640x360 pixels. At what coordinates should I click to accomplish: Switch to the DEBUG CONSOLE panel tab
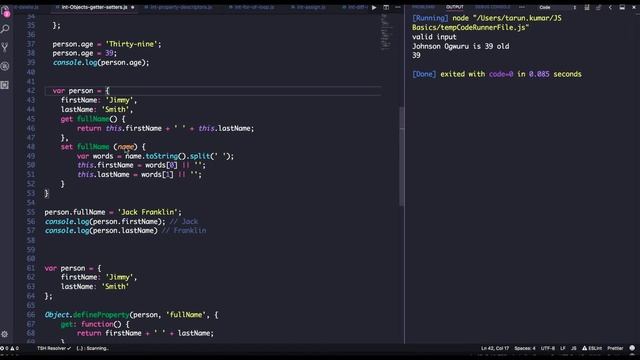click(x=493, y=7)
